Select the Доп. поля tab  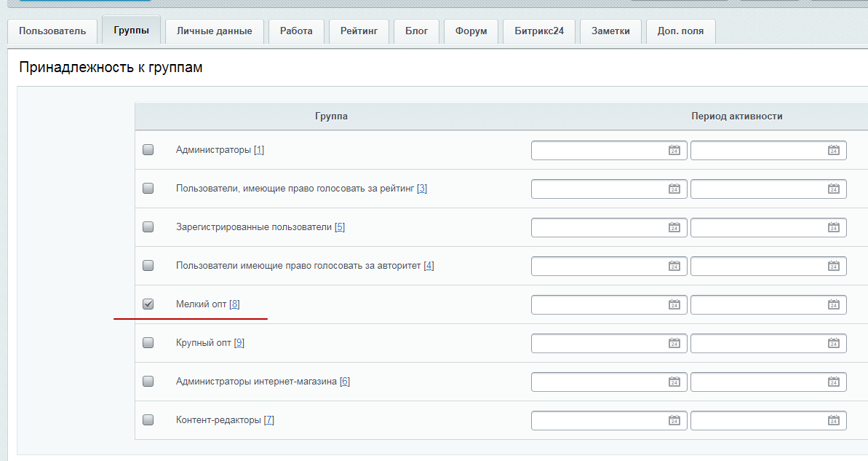(680, 31)
